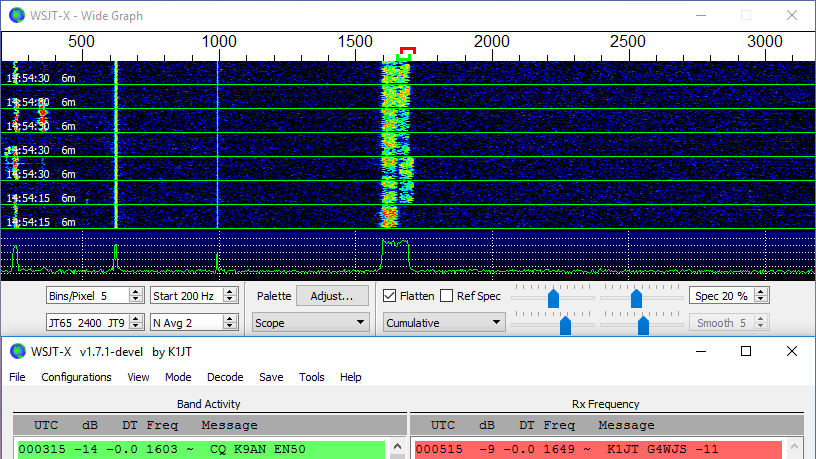Maximize the WSJT-X main window
Screen dimensions: 816x459
(746, 351)
